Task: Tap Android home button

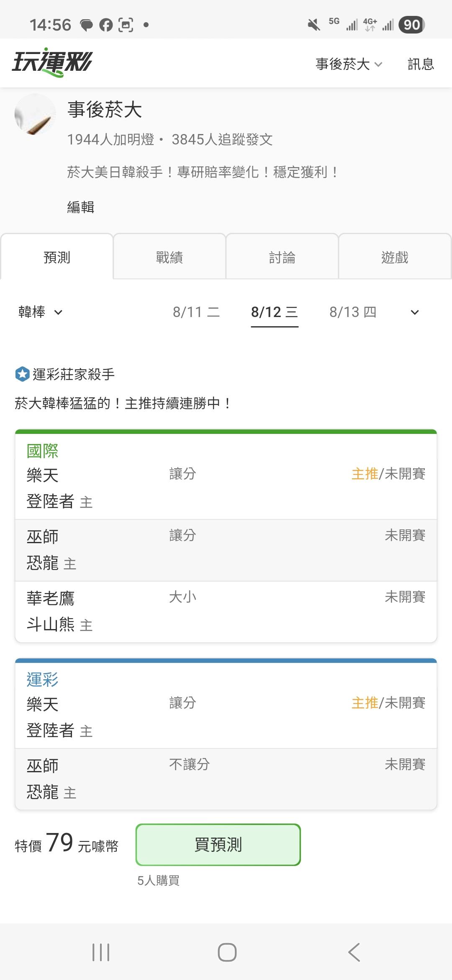Action: [227, 952]
